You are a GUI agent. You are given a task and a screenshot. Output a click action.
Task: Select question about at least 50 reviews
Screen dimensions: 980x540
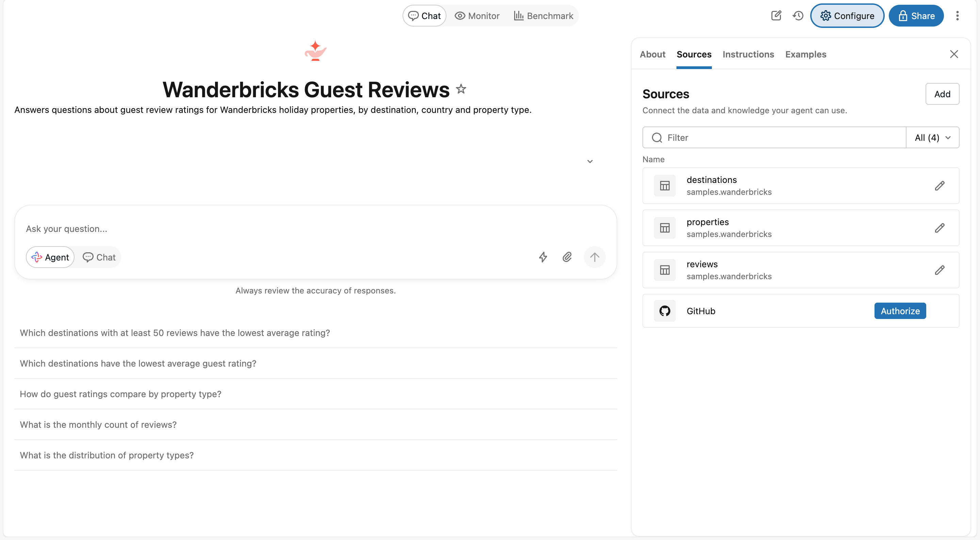coord(315,333)
